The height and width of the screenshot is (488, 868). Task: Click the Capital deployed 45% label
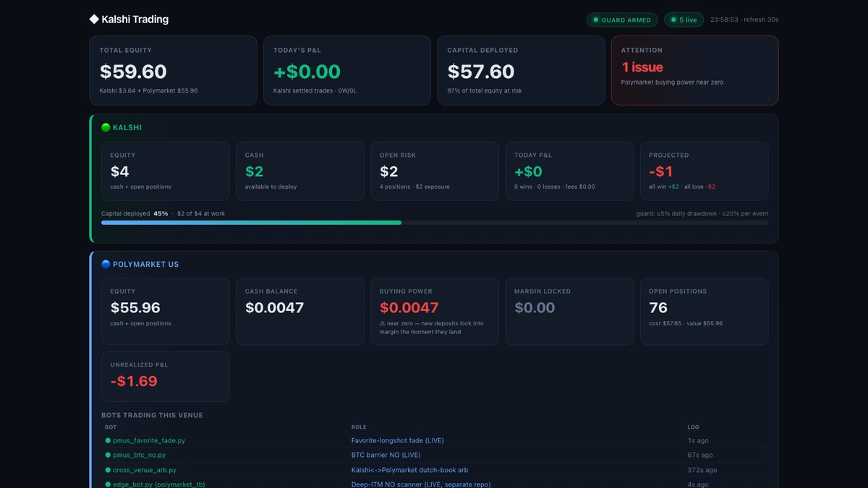(135, 213)
